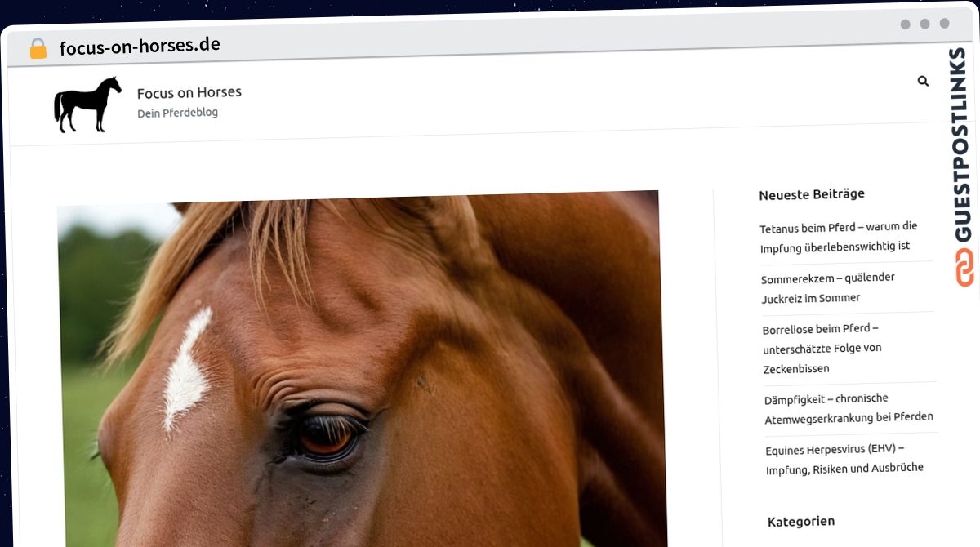Open the Focus on Horses site title
980x547 pixels.
coord(189,92)
